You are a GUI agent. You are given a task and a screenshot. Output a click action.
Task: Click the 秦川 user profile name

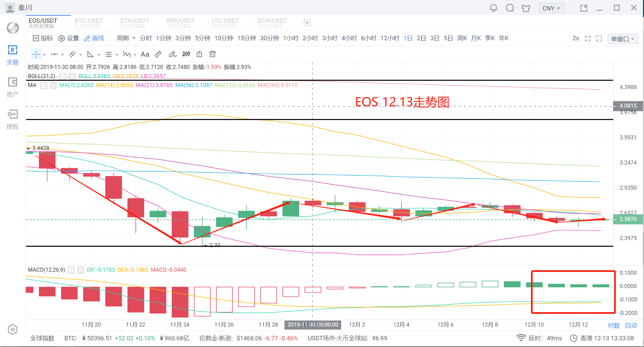(25, 8)
